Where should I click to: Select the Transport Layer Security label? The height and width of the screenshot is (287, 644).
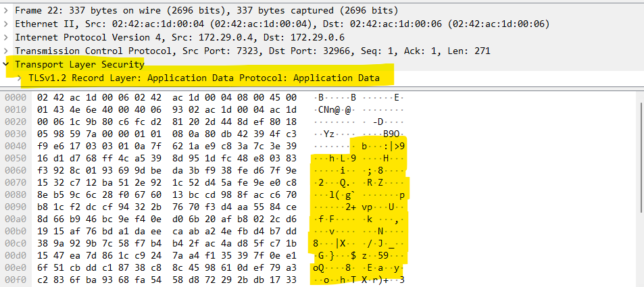coord(80,65)
